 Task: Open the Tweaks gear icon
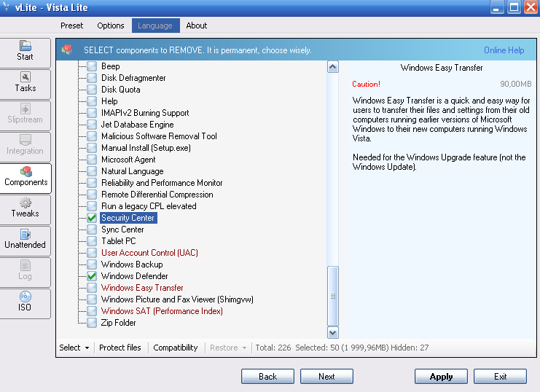click(x=25, y=203)
